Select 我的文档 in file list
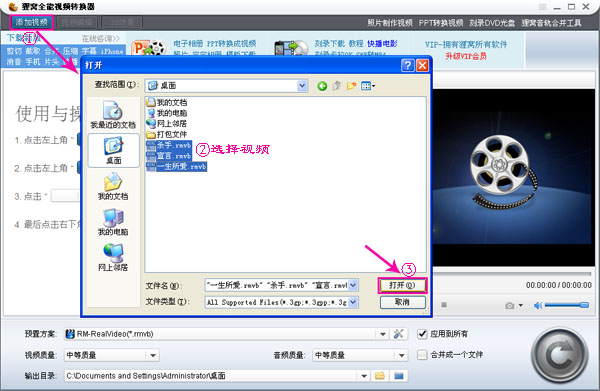The width and height of the screenshot is (600, 391). [x=167, y=102]
